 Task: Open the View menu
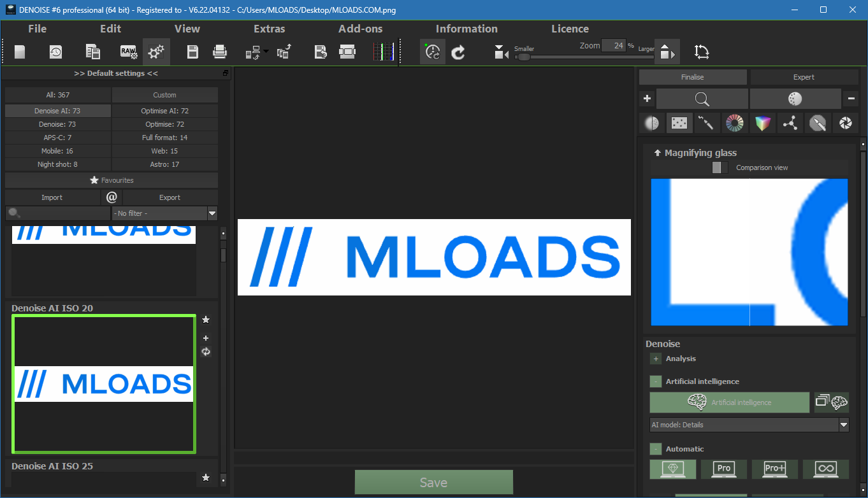point(187,29)
